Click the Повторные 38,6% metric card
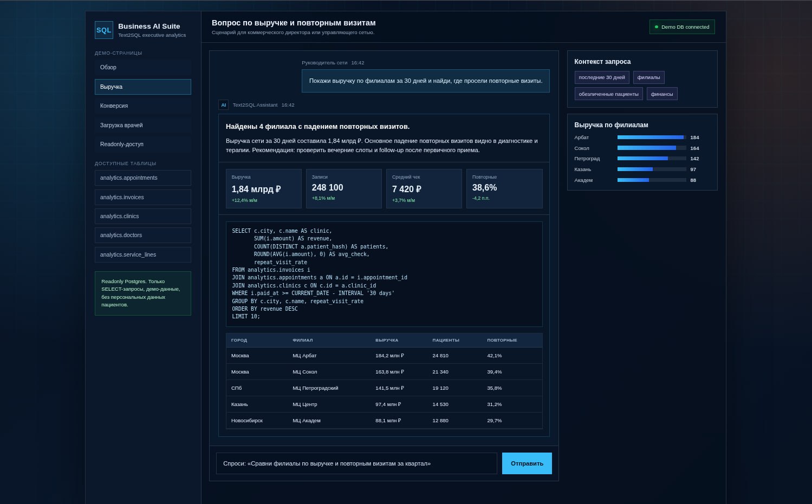Viewport: 812px width, 504px height. 504,188
